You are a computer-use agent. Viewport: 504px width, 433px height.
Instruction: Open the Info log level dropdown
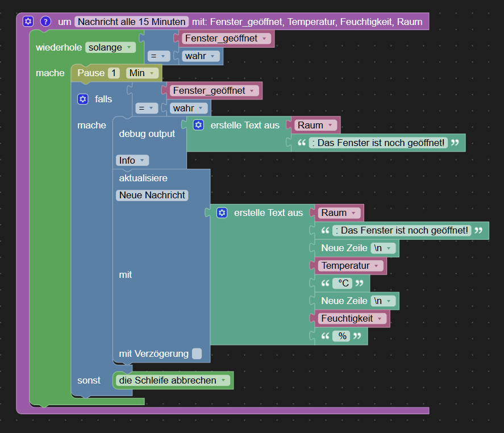pos(132,160)
